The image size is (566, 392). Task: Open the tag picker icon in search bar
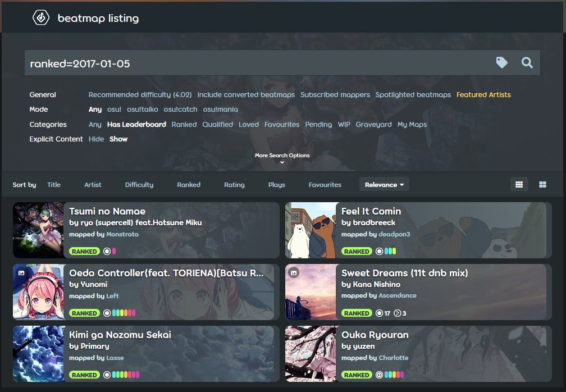501,63
